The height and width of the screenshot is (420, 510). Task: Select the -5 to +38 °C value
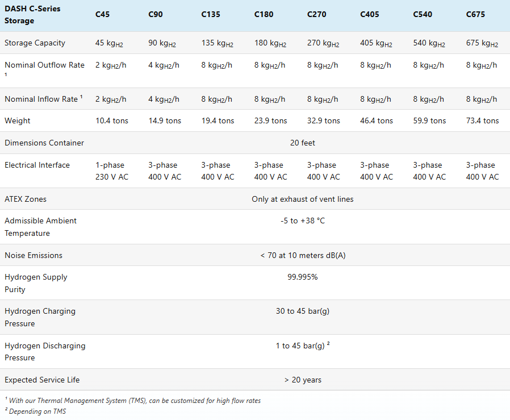[303, 221]
